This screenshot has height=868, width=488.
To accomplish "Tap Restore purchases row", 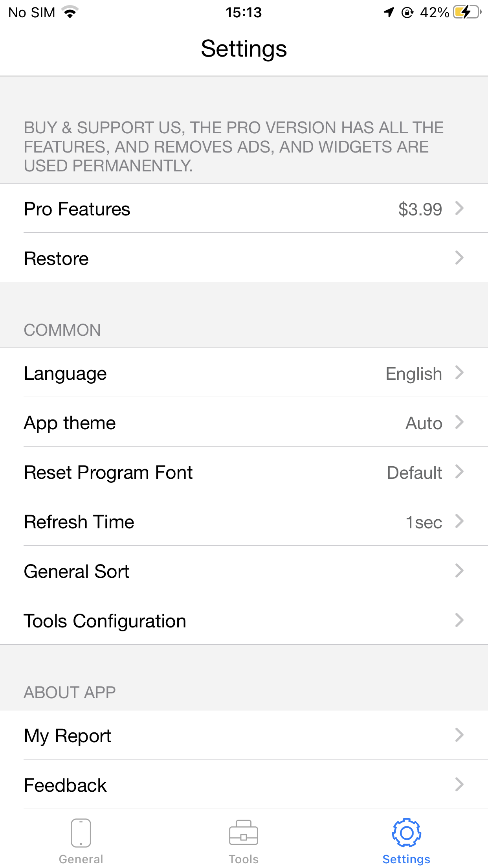I will point(244,258).
